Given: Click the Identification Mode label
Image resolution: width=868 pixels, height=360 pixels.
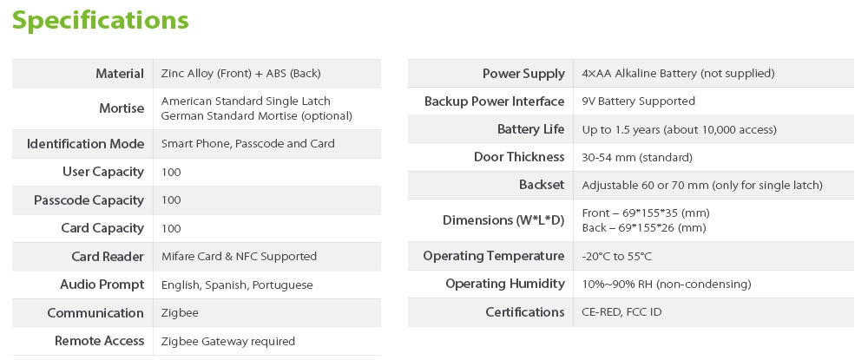Looking at the screenshot, I should (x=85, y=143).
